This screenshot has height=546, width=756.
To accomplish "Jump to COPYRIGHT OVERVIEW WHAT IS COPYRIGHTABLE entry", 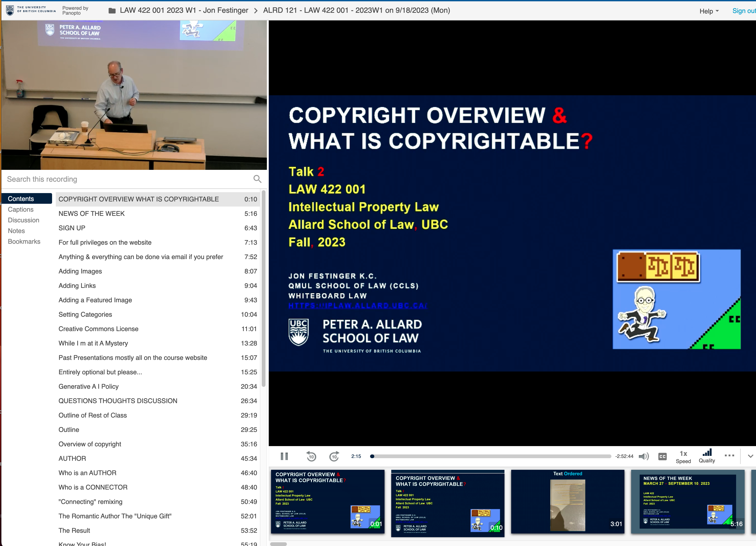I will [158, 199].
